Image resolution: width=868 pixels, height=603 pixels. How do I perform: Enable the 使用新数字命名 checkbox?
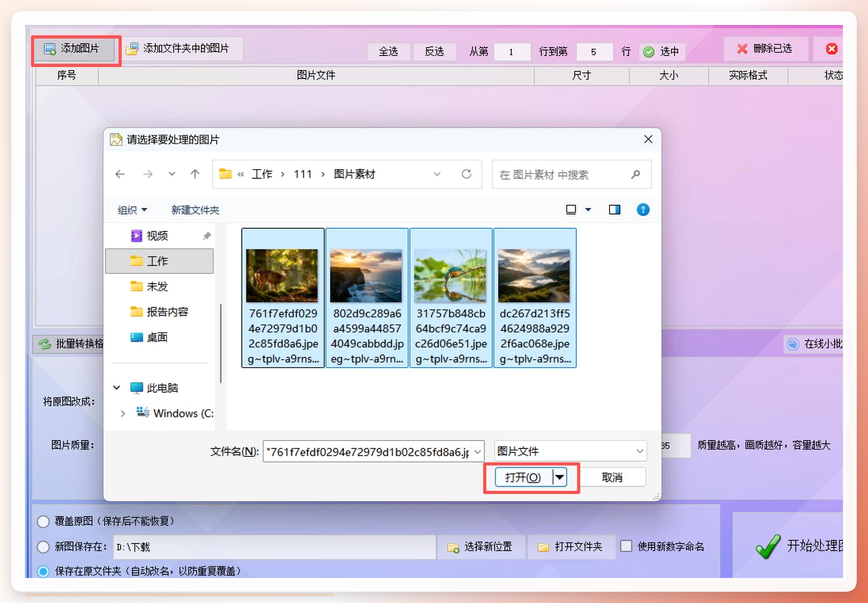click(626, 546)
